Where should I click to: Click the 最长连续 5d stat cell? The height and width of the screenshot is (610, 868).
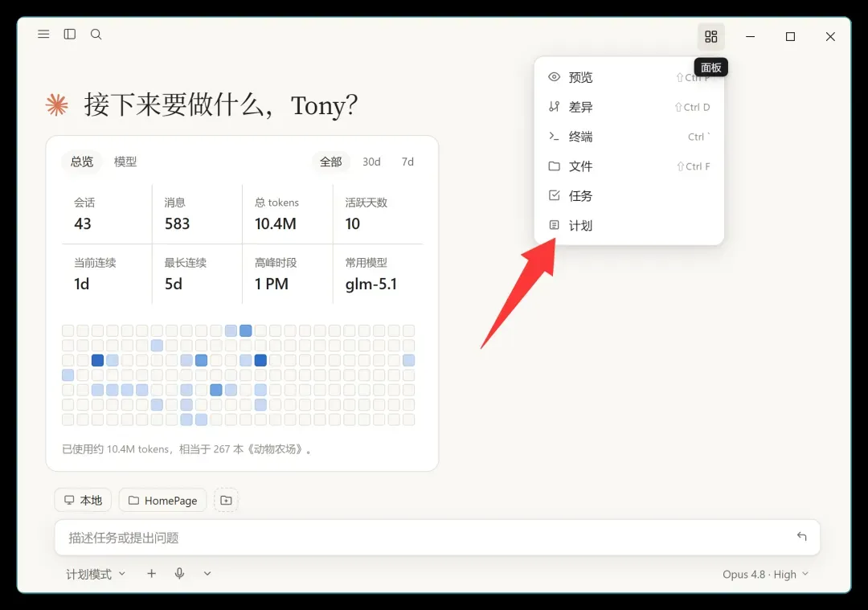tap(197, 274)
